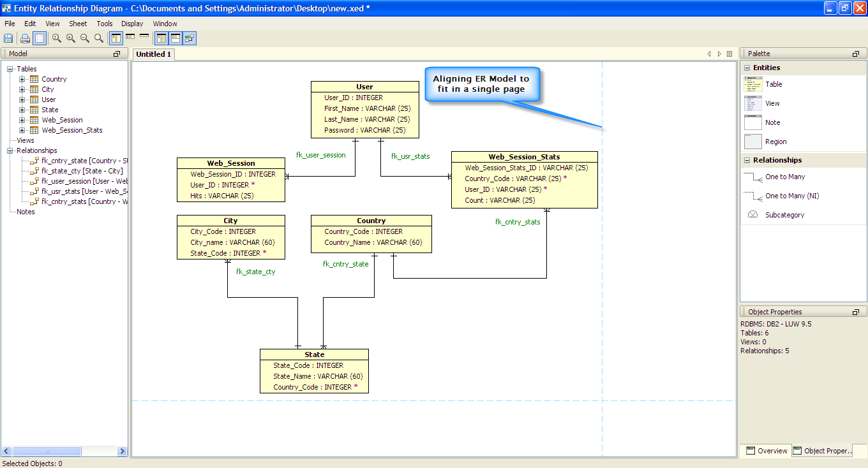
Task: Switch to the Object Properties tab
Action: click(x=822, y=451)
